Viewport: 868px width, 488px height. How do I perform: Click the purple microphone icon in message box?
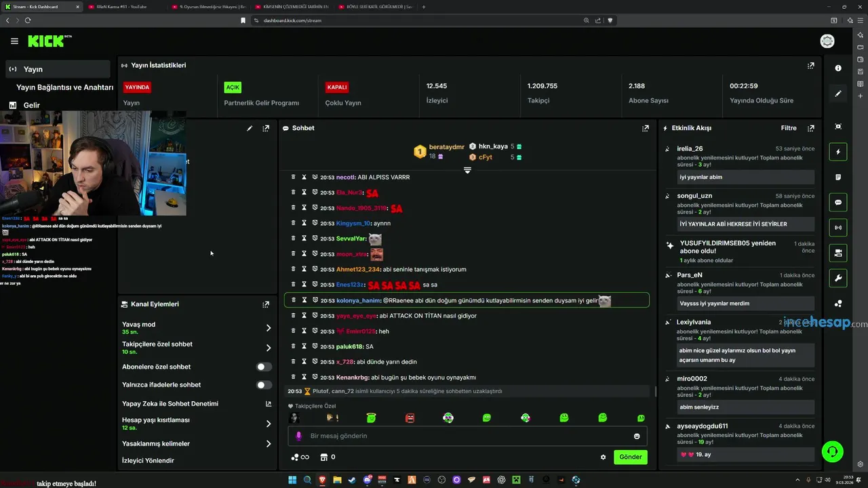point(299,436)
